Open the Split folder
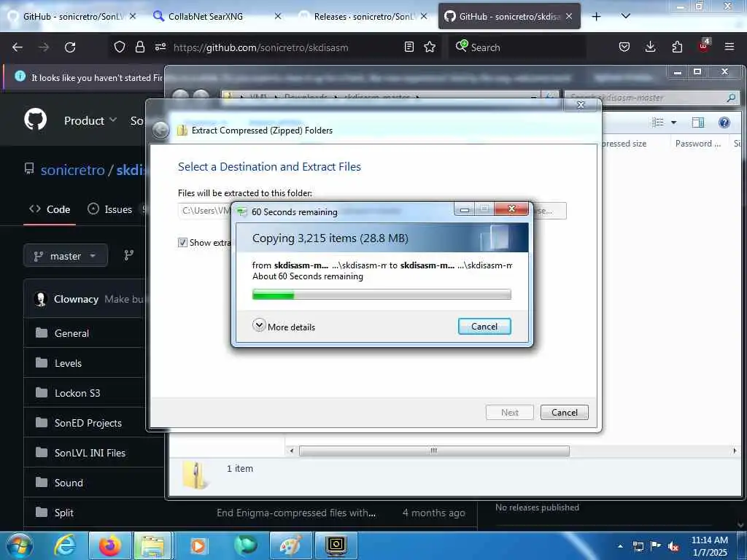Image resolution: width=747 pixels, height=560 pixels. [x=64, y=513]
